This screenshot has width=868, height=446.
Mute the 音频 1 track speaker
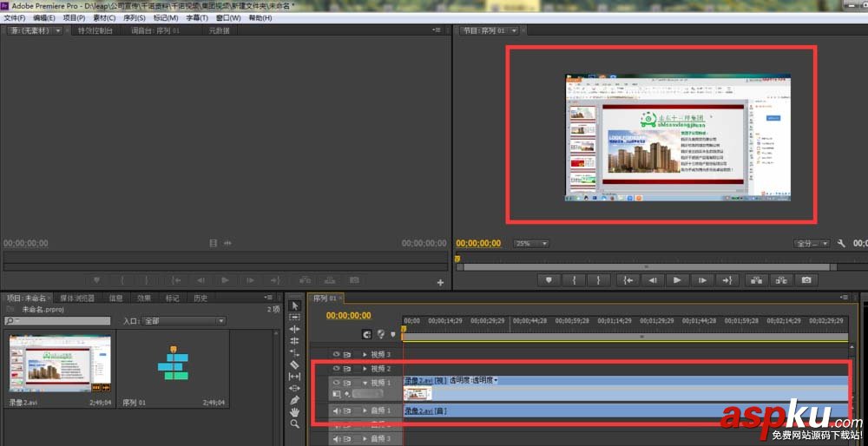coord(335,410)
